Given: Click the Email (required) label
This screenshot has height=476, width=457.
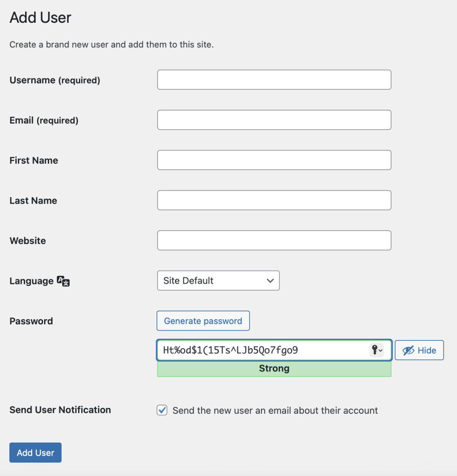Looking at the screenshot, I should point(44,120).
